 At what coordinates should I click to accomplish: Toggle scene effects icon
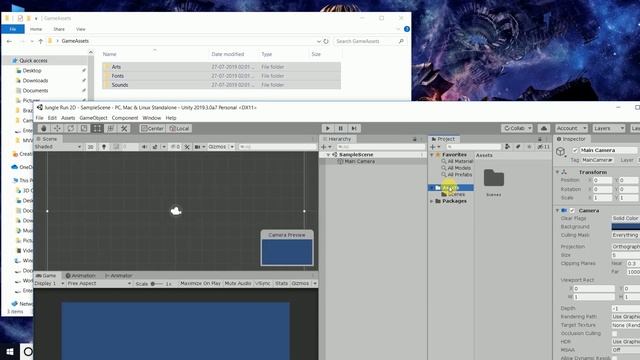(155, 147)
